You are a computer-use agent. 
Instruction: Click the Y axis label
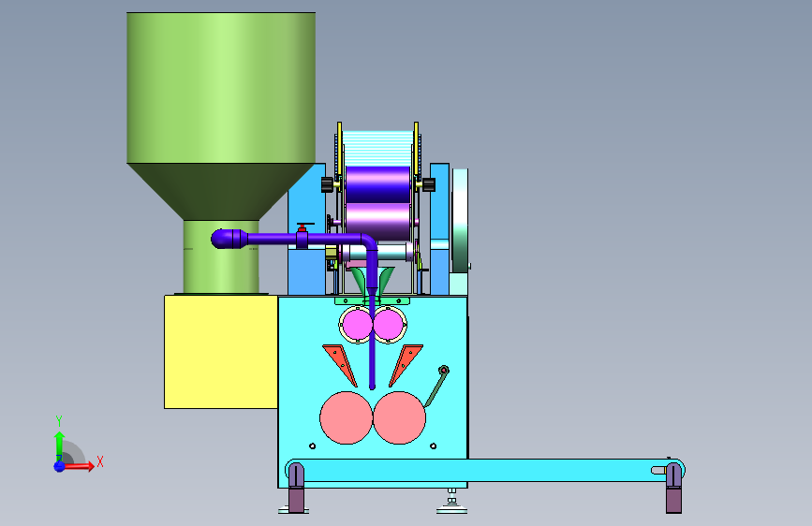coord(59,421)
